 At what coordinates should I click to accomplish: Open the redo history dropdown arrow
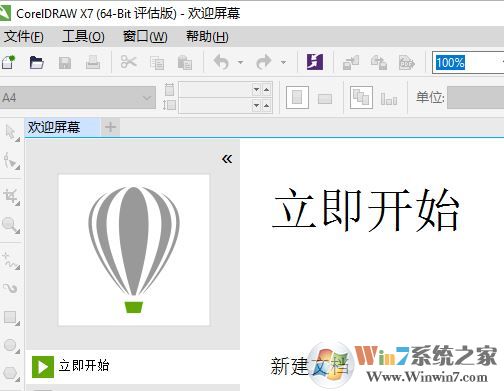[x=283, y=62]
